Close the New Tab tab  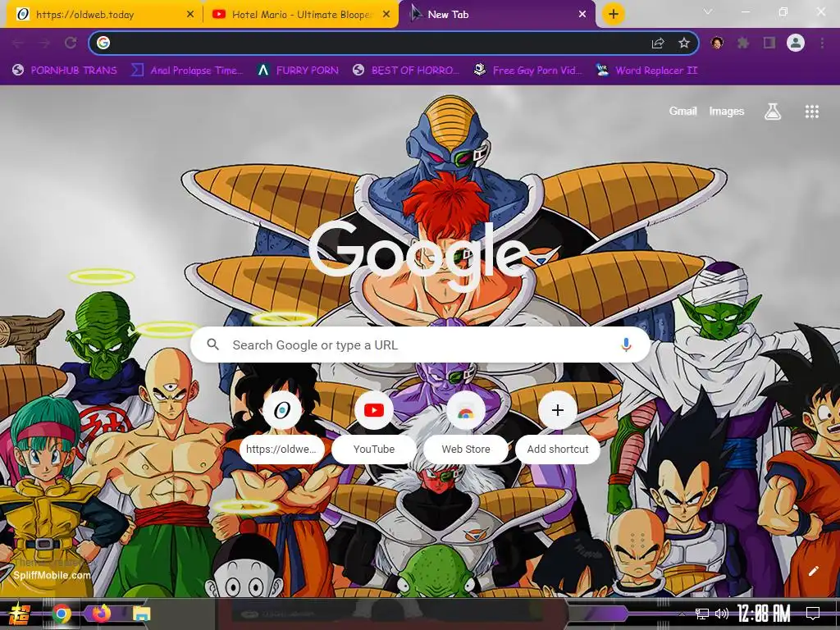[582, 15]
